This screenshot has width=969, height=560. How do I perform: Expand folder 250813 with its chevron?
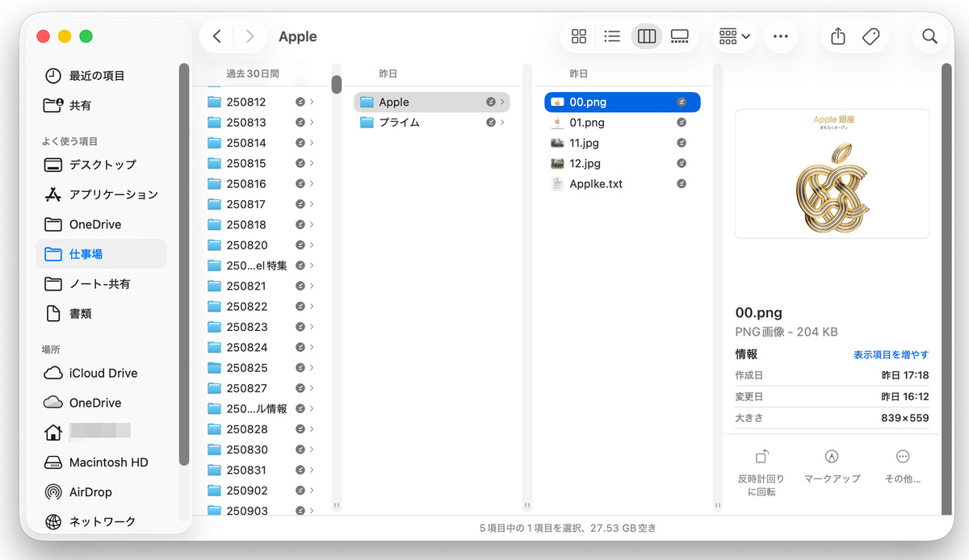(312, 123)
